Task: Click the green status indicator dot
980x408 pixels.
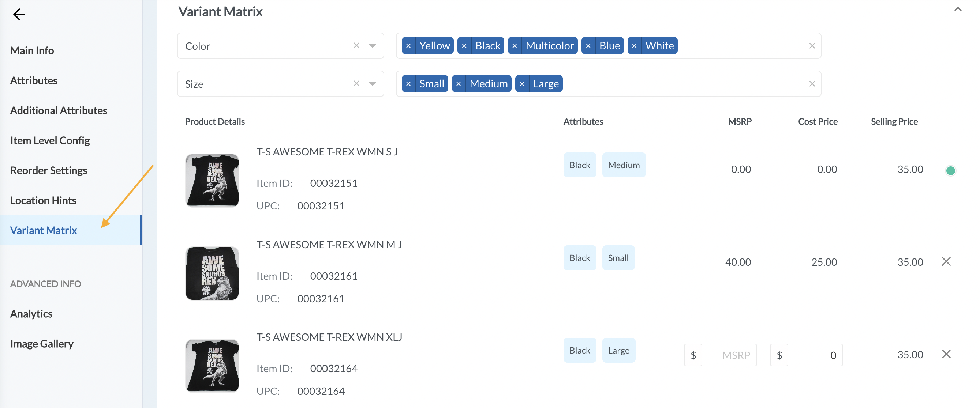Action: click(950, 171)
